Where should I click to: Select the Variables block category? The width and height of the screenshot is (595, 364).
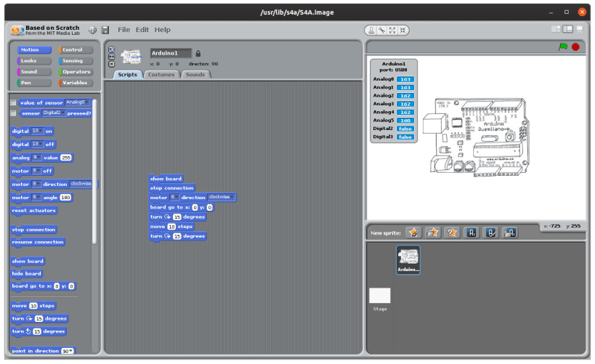click(x=76, y=83)
